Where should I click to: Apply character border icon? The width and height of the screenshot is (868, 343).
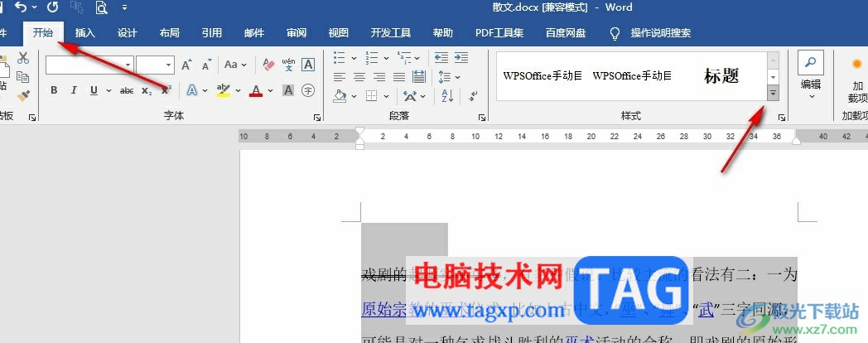tap(308, 65)
